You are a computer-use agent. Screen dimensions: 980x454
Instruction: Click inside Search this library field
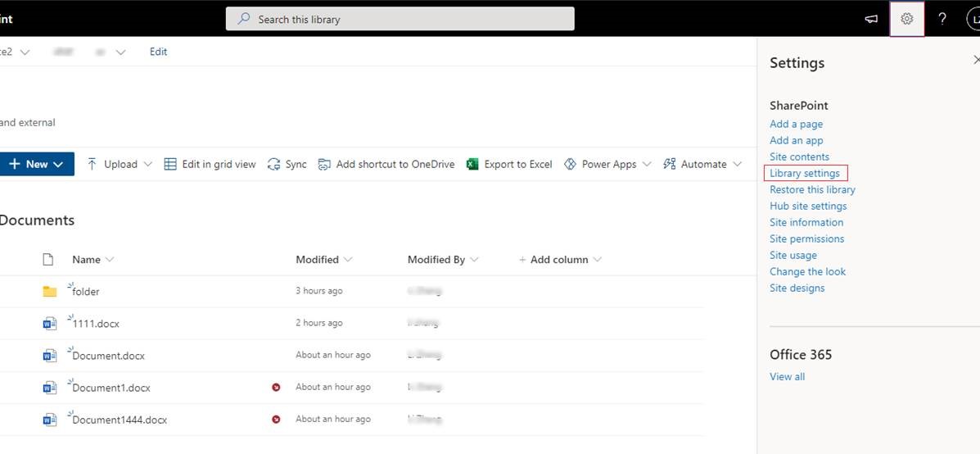(x=400, y=19)
